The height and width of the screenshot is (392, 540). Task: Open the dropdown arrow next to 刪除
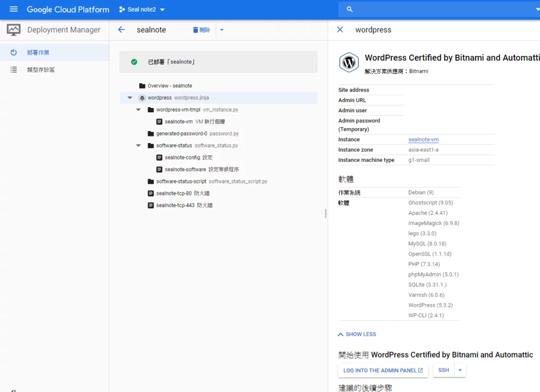[x=221, y=30]
